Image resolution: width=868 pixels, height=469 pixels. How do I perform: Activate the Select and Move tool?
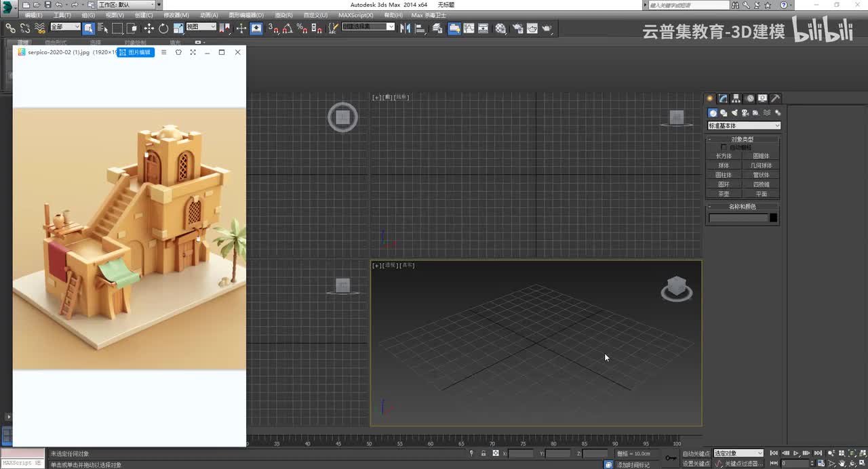149,28
